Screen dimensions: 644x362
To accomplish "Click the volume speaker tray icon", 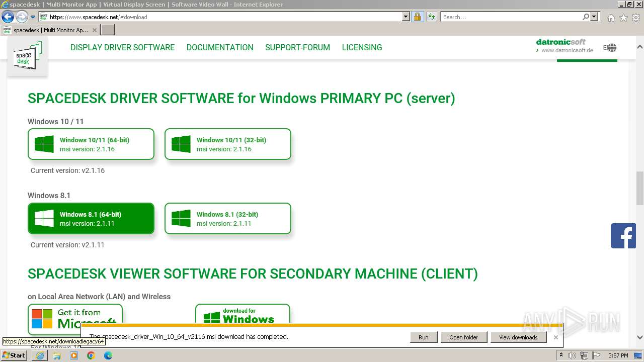I will pos(572,355).
